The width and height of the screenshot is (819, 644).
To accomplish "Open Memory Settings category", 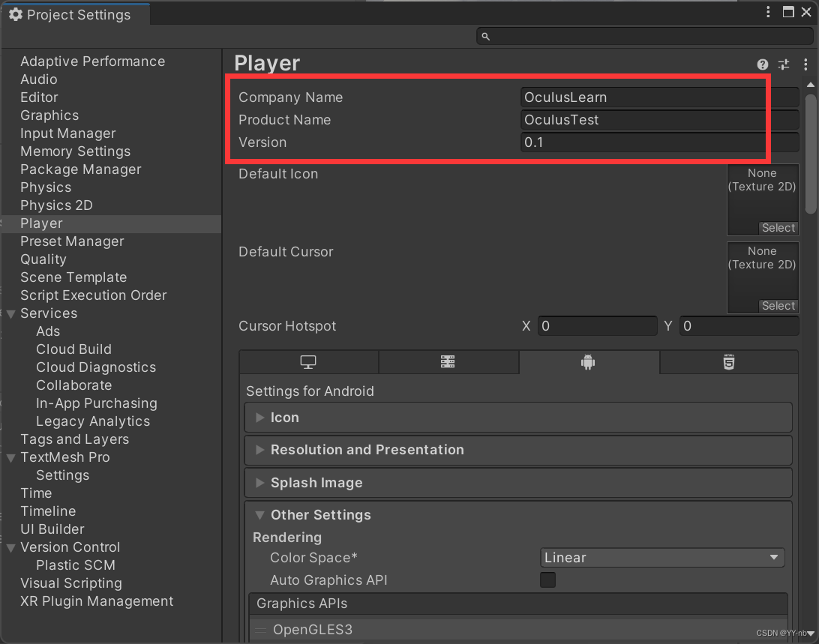I will (x=75, y=151).
